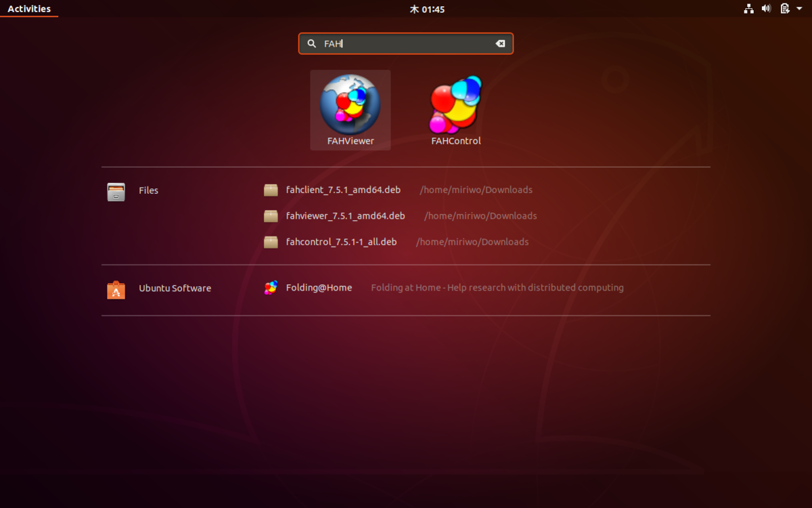Click the Activities button

point(29,9)
